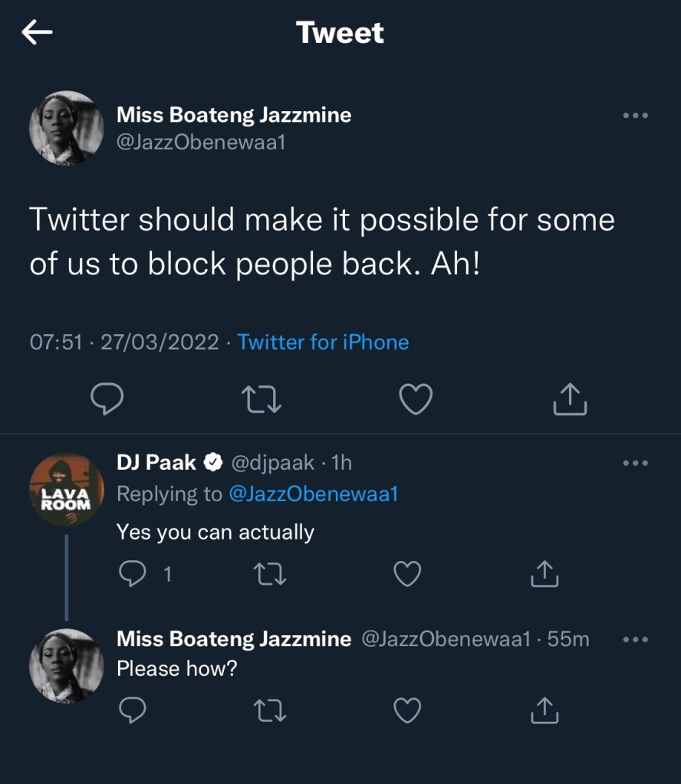
Task: Retweet the 'Please how?' reply
Action: coord(269,710)
